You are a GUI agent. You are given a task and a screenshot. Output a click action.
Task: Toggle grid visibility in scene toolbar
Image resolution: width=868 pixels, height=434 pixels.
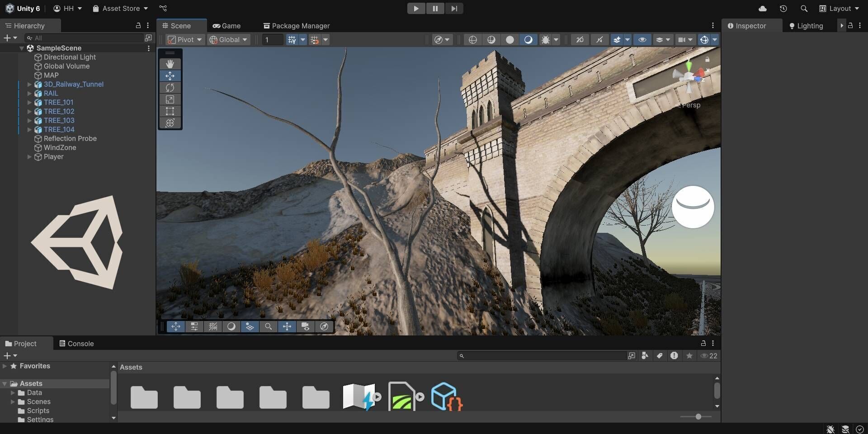[x=292, y=40]
